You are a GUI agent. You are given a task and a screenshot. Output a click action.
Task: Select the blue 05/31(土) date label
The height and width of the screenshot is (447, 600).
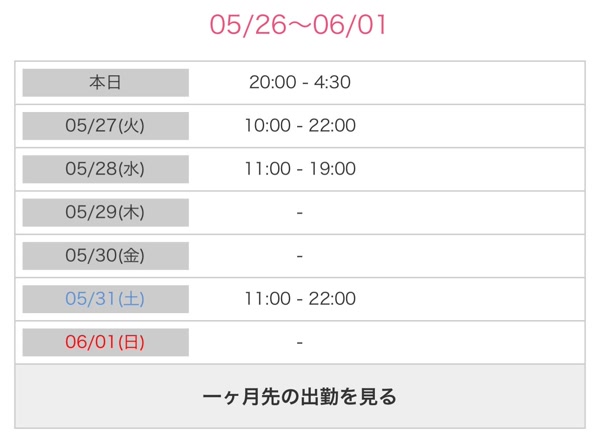(106, 299)
